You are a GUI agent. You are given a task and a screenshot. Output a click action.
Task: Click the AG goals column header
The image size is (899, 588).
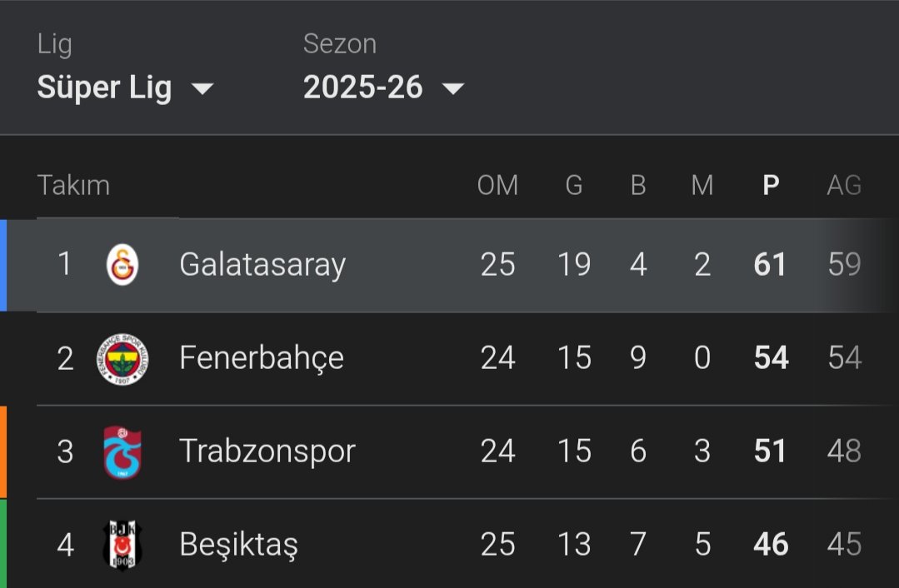click(844, 185)
